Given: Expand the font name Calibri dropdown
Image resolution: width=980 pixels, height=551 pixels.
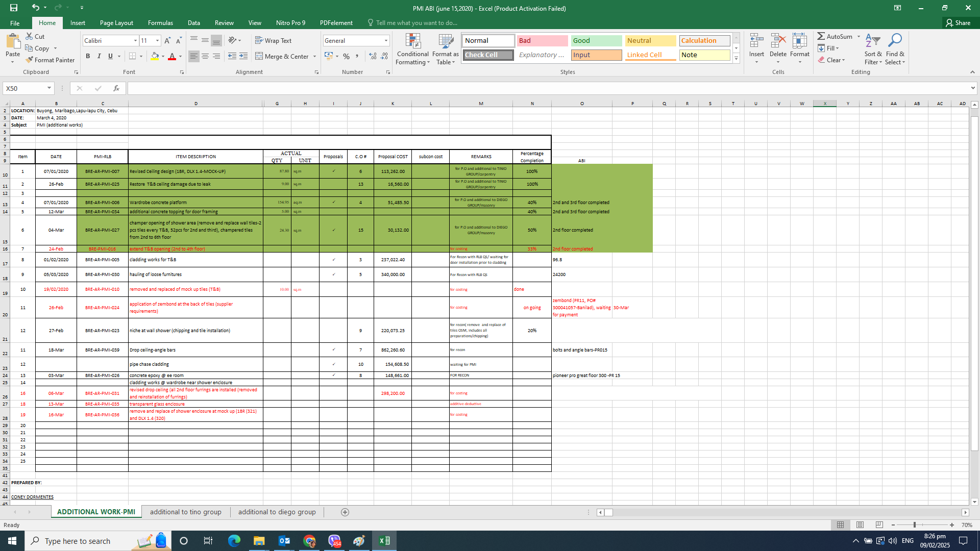Looking at the screenshot, I should tap(135, 40).
